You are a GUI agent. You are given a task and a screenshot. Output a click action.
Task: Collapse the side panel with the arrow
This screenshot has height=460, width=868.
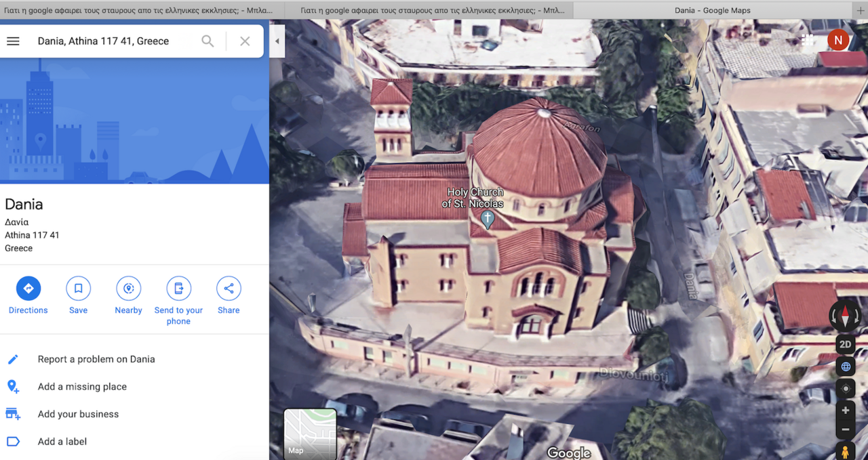277,41
